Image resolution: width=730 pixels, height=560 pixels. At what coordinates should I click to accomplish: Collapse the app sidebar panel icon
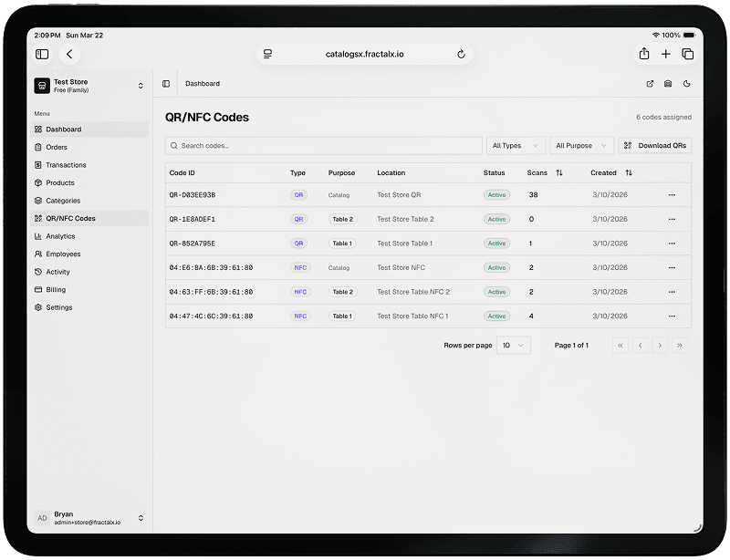[x=166, y=84]
